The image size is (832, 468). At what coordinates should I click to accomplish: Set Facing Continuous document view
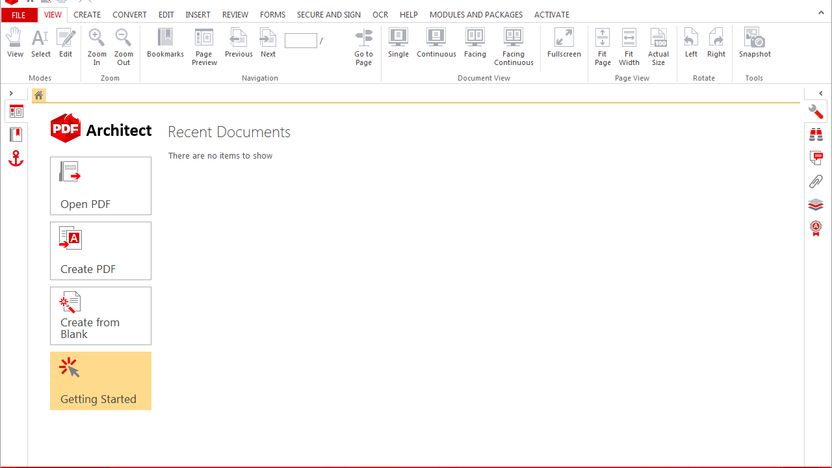(513, 47)
